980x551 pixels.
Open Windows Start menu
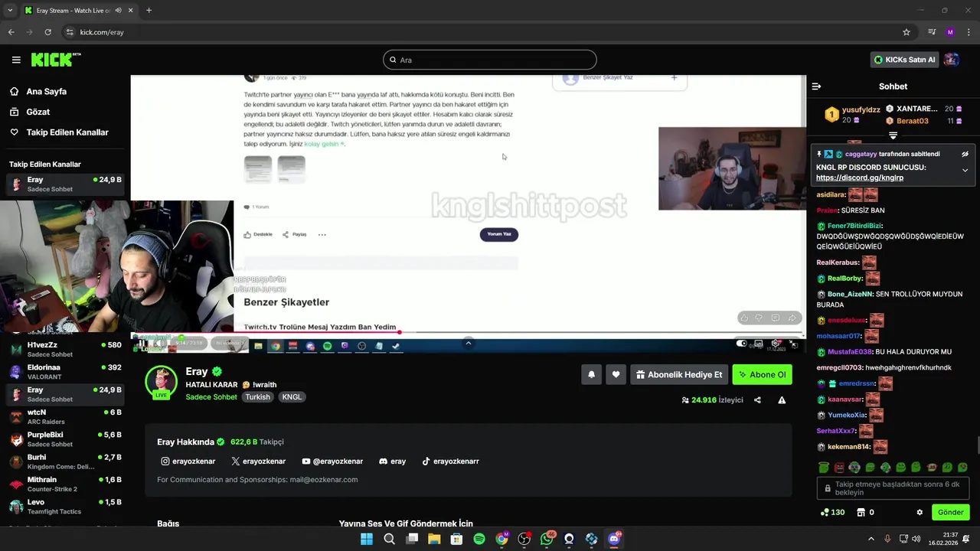click(367, 539)
